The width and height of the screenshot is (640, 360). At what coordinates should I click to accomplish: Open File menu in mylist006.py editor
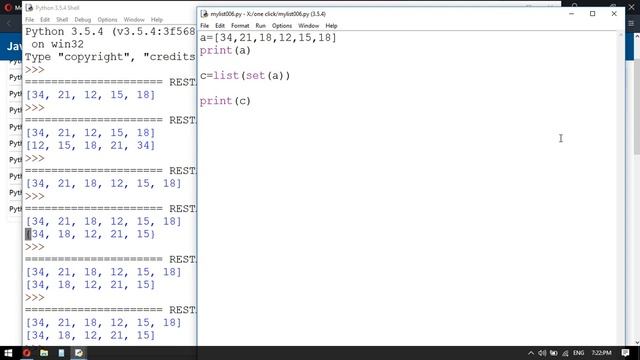(x=204, y=26)
